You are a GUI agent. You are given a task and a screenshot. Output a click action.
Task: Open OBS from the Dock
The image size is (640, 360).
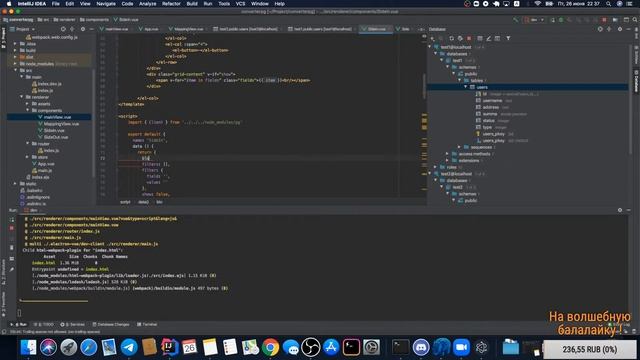click(311, 347)
